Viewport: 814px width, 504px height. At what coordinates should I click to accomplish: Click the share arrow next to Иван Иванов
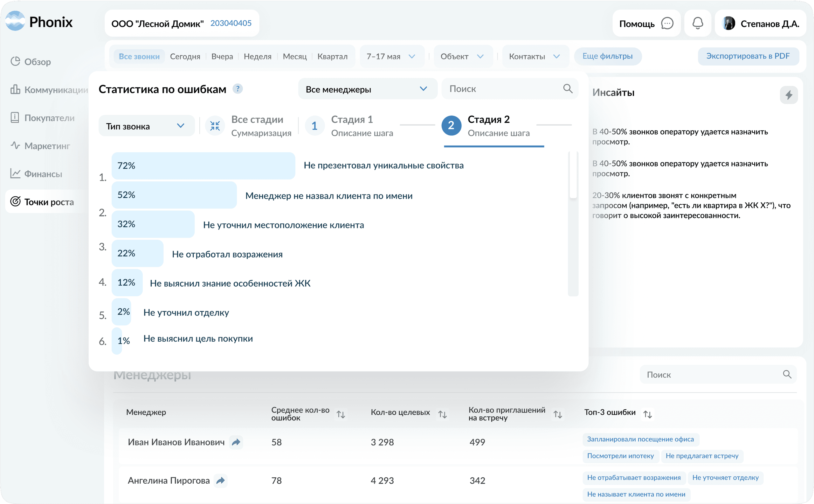236,442
